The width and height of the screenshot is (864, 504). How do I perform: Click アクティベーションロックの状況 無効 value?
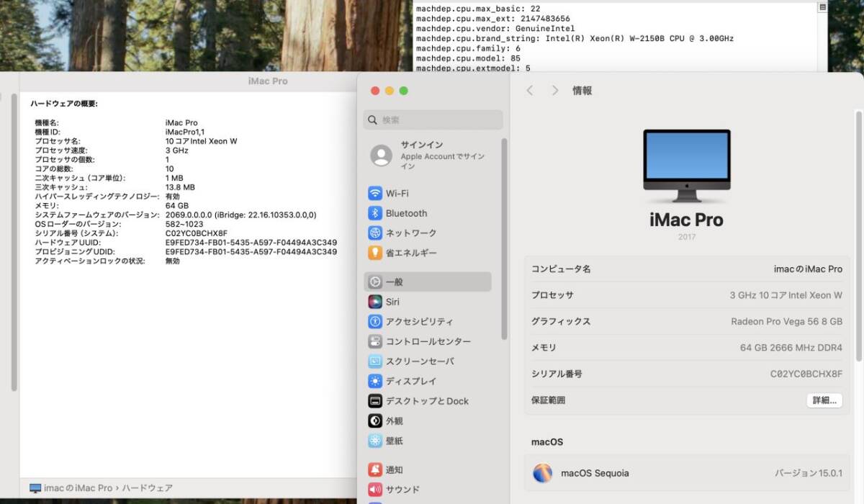click(x=173, y=261)
